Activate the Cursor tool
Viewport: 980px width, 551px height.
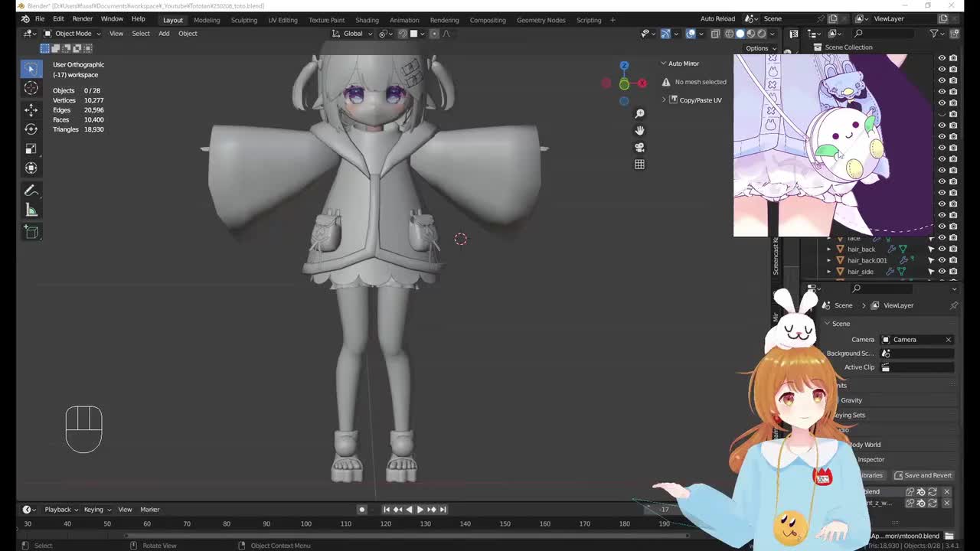[31, 88]
